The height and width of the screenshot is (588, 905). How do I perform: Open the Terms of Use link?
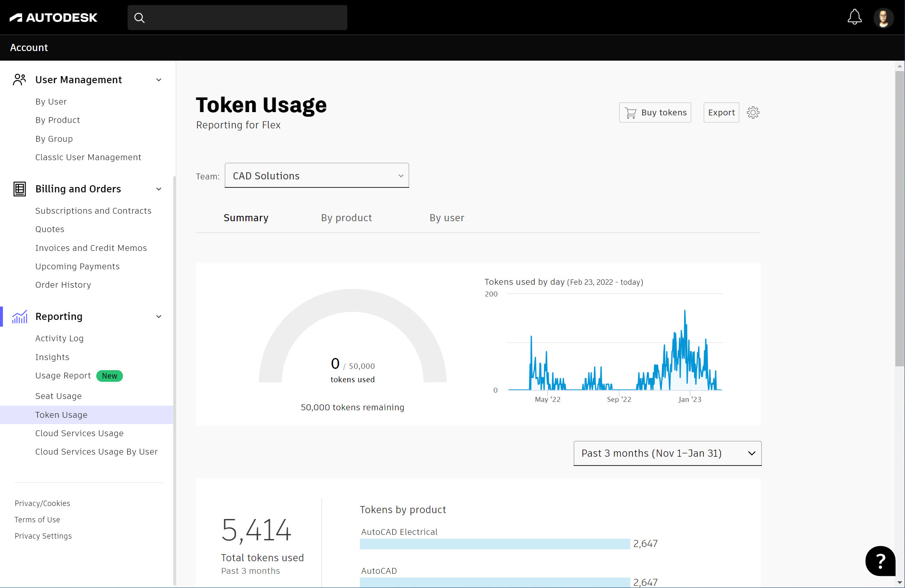tap(37, 520)
